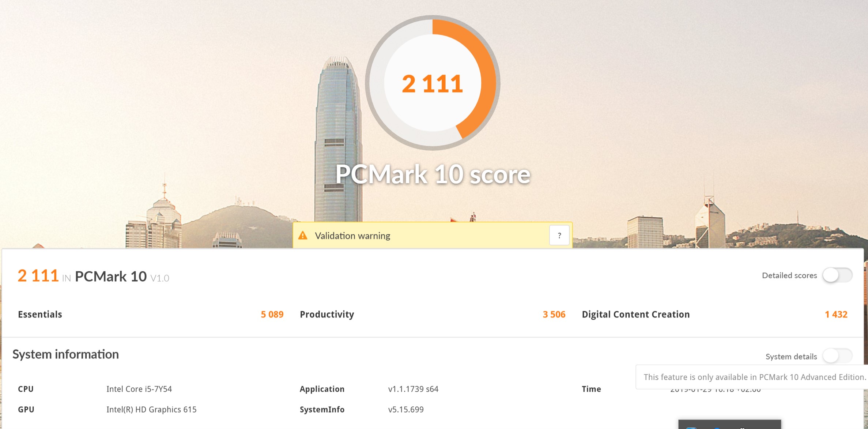Select SystemInfo version v5.15.699
Image resolution: width=868 pixels, height=429 pixels.
tap(406, 410)
